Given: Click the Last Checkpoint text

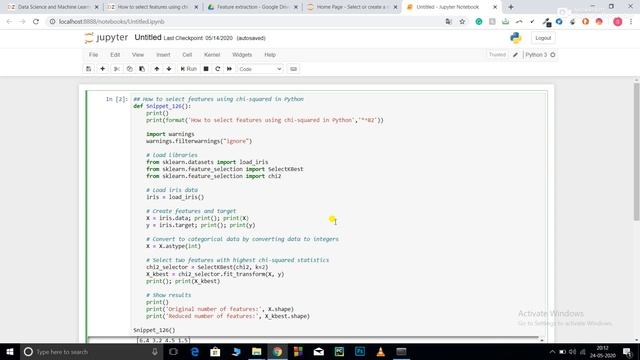Looking at the screenshot, I should coord(198,38).
